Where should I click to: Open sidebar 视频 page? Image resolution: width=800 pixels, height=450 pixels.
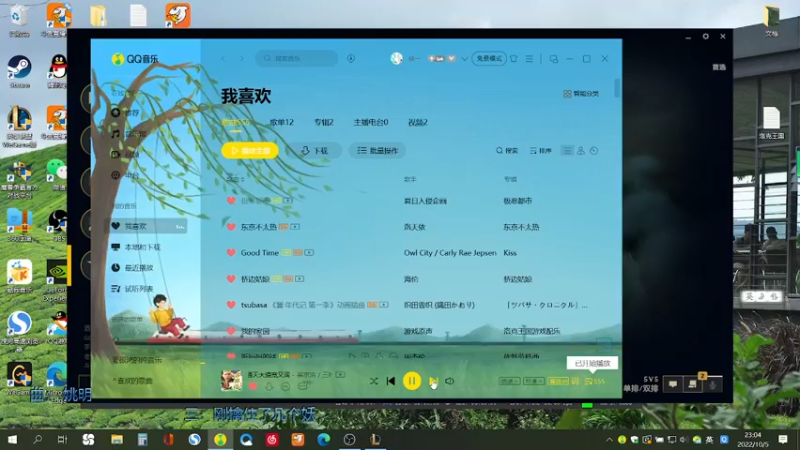[x=126, y=155]
